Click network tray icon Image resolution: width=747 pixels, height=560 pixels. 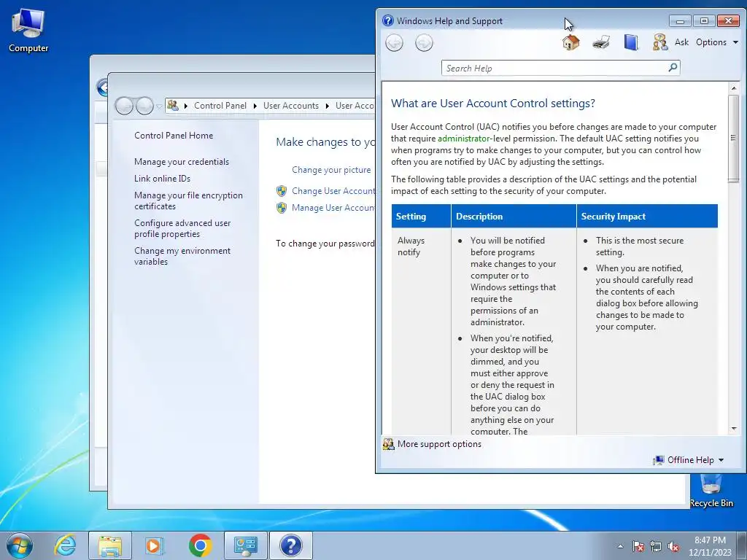[656, 546]
